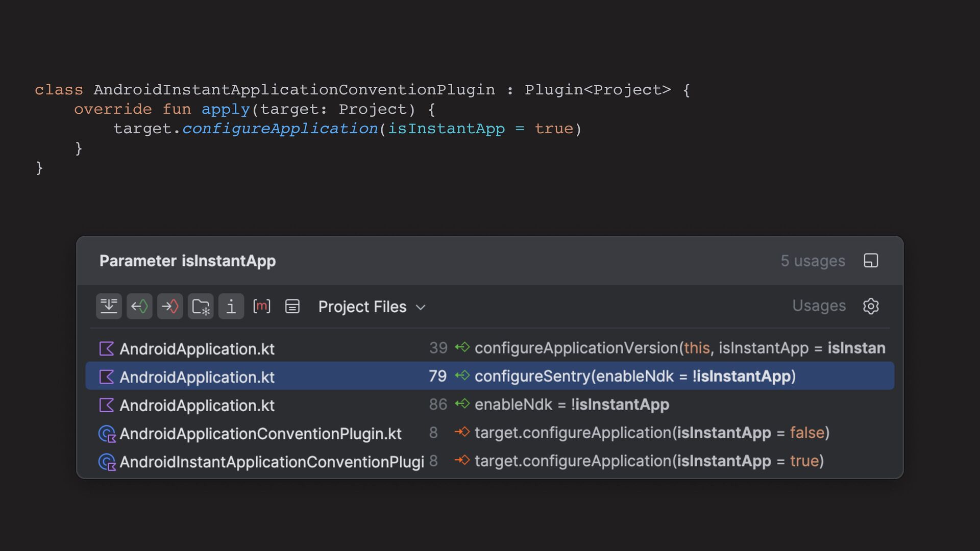Click the preview panel icon in the toolbar
Image resolution: width=980 pixels, height=551 pixels.
292,306
